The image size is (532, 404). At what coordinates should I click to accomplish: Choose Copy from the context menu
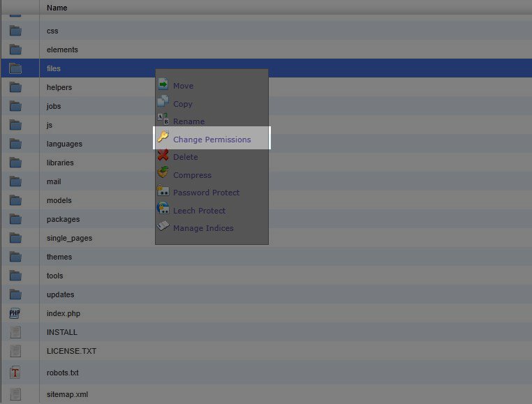182,104
